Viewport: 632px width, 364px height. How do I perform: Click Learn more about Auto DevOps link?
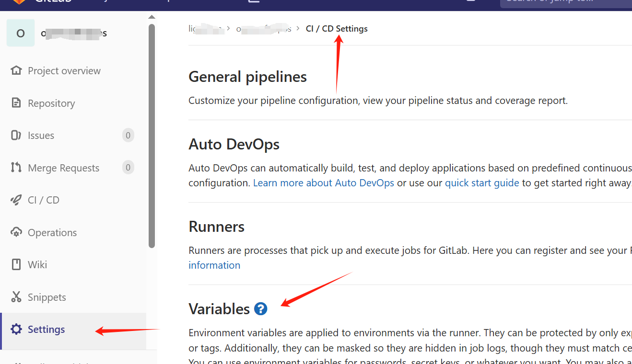324,183
